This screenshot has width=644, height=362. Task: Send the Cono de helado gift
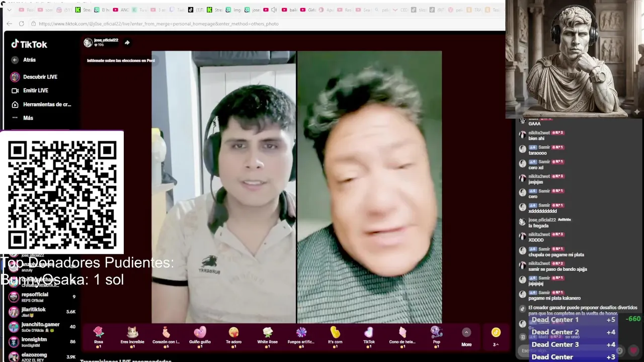403,337
